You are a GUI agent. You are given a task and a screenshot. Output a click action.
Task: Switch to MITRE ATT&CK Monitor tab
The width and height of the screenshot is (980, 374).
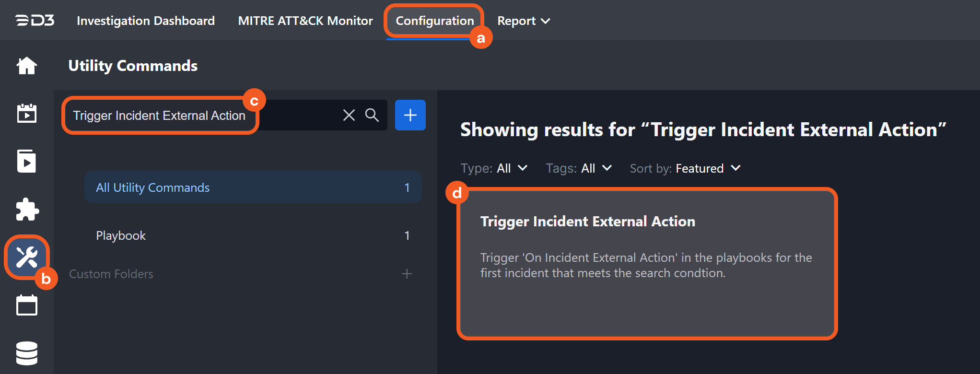click(305, 21)
